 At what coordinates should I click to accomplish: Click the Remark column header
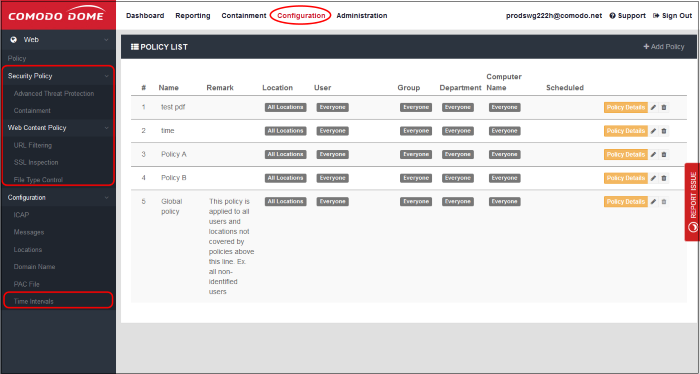click(220, 88)
